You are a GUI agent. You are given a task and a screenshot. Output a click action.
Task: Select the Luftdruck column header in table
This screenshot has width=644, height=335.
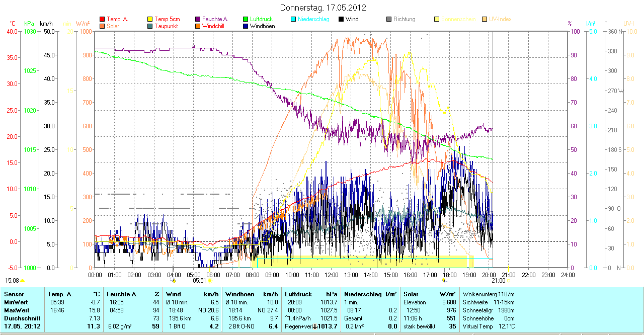tap(298, 294)
